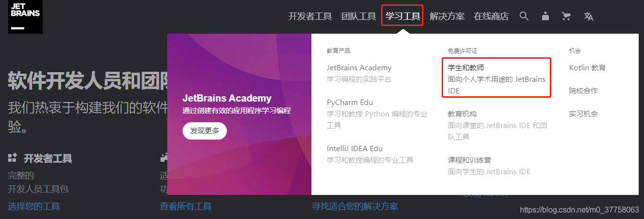Open the 教育机构 link

(462, 114)
